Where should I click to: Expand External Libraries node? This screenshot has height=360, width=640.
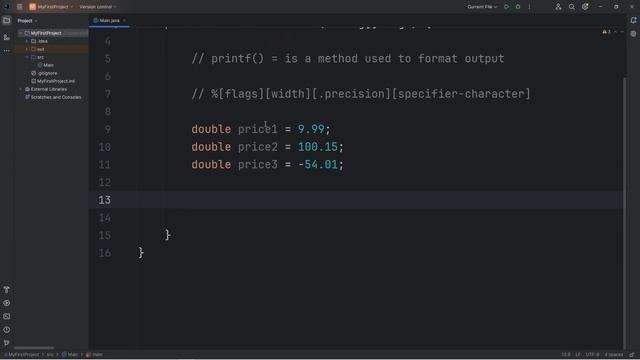point(20,89)
